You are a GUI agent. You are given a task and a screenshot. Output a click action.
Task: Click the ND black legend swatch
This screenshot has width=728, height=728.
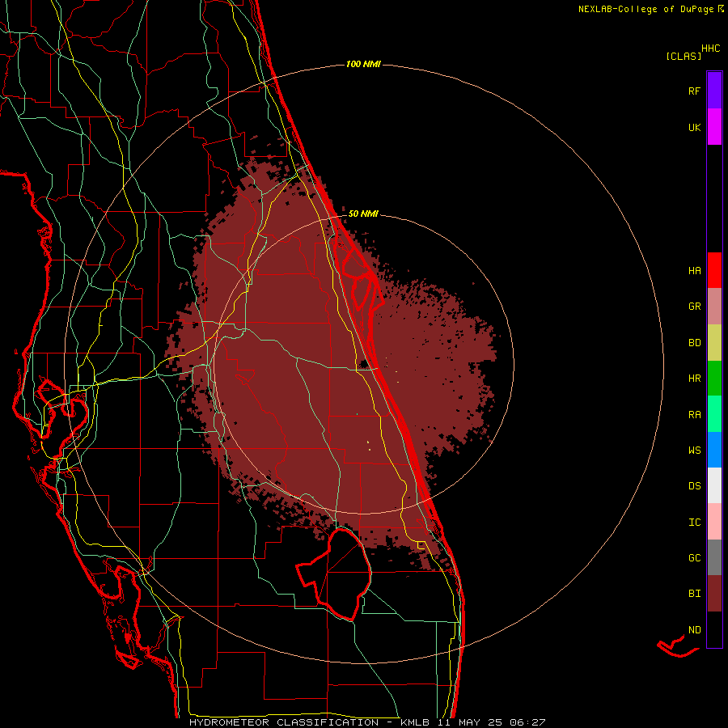[x=714, y=629]
